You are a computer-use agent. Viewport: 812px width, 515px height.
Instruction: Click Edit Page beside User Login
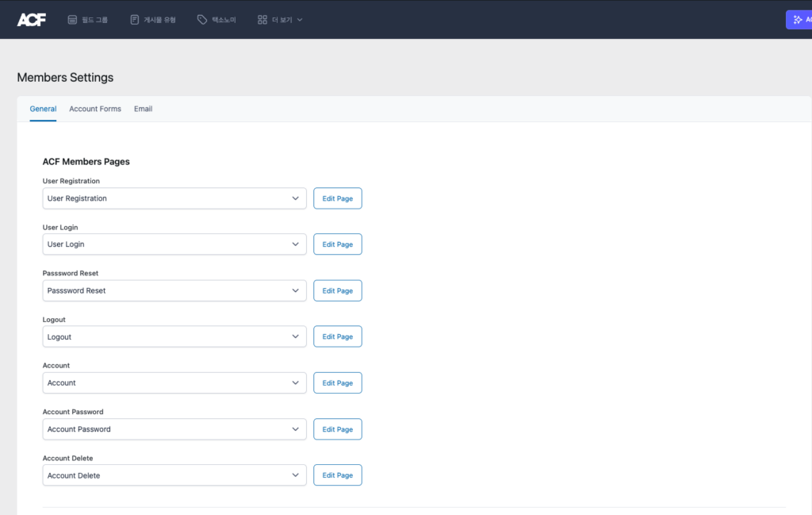338,244
